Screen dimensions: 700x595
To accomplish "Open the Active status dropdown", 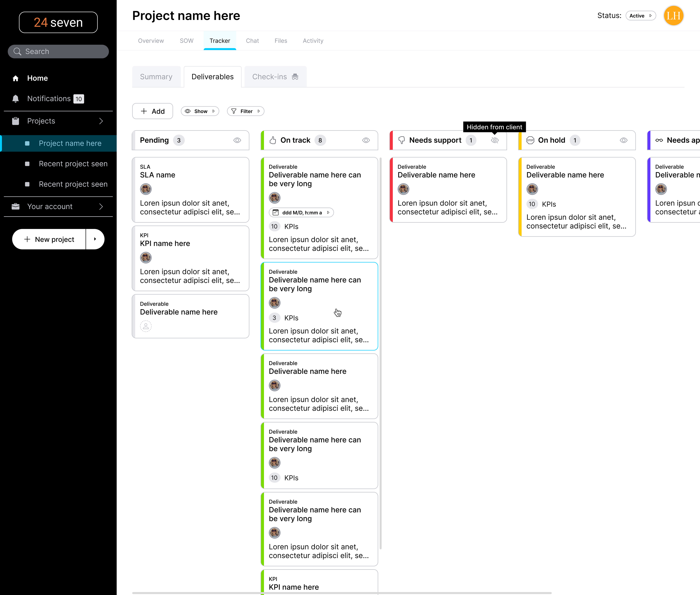I will (x=640, y=15).
